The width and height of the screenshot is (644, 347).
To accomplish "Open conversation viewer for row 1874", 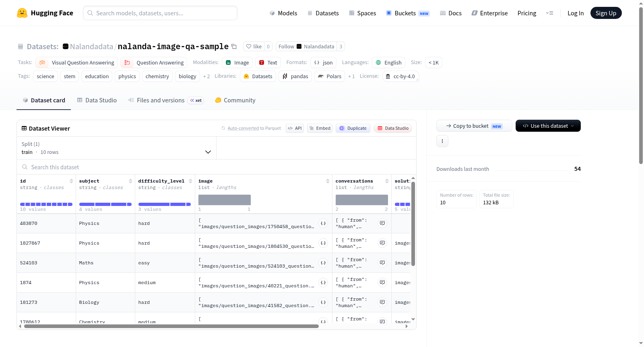I will [x=382, y=283].
